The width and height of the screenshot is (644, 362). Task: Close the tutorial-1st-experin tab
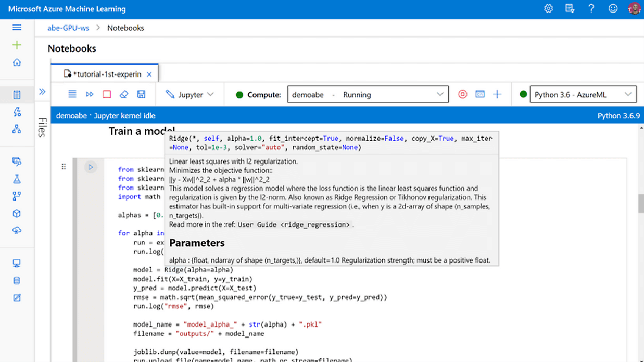(149, 74)
